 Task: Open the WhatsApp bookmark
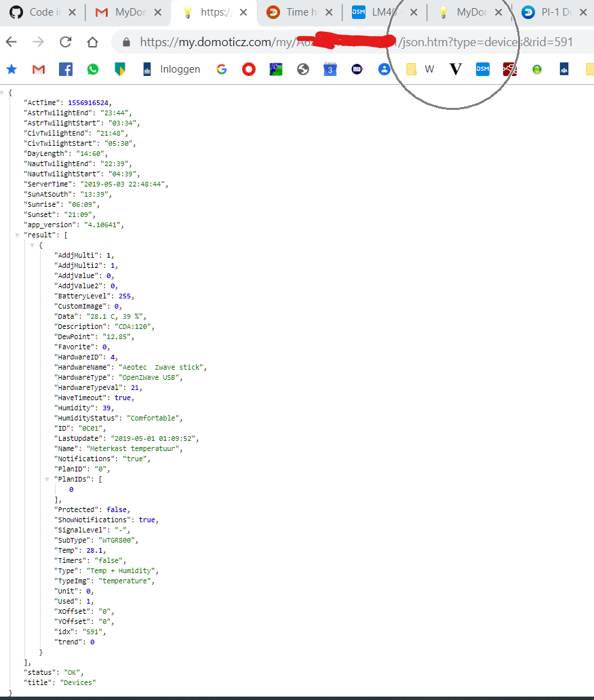[x=93, y=69]
